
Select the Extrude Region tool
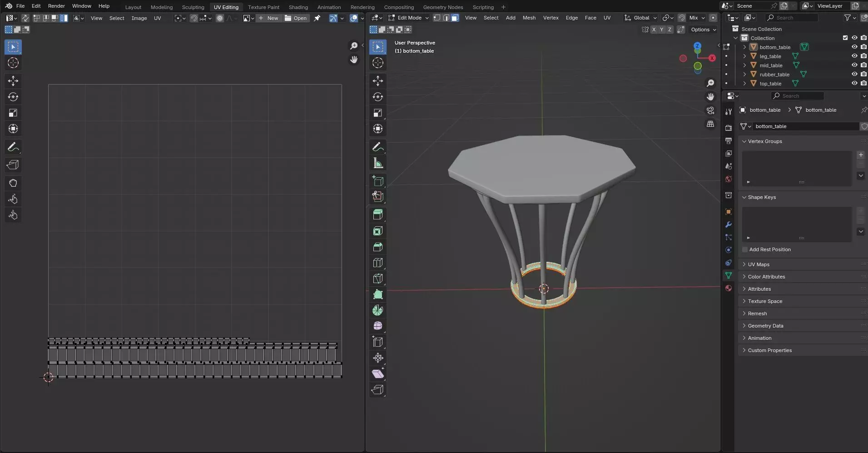[378, 214]
